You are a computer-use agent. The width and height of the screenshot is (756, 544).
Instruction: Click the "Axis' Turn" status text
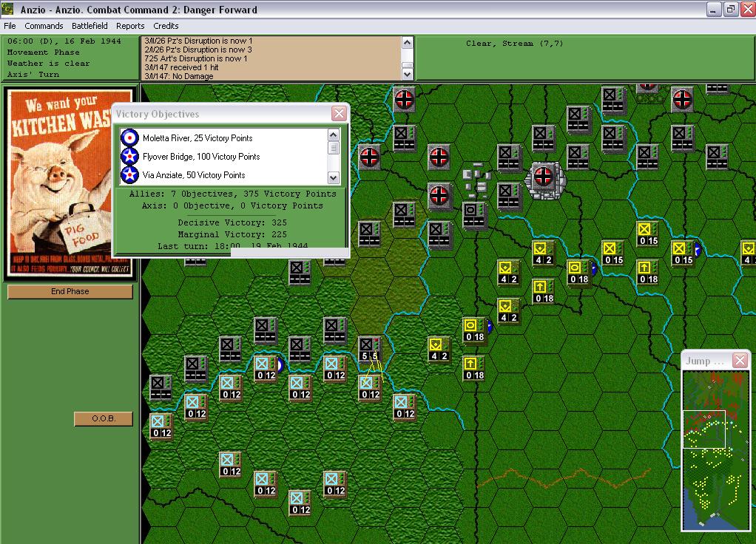(33, 75)
